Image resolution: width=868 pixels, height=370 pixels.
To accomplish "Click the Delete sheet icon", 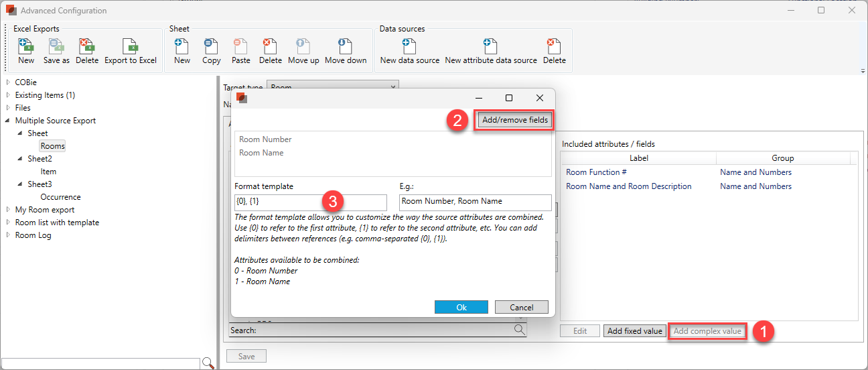I will (270, 47).
